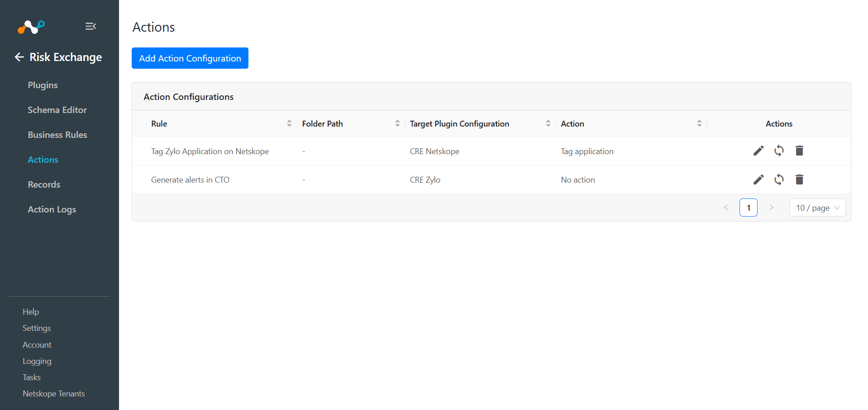The width and height of the screenshot is (868, 410).
Task: Open Settings from the sidebar
Action: point(37,328)
